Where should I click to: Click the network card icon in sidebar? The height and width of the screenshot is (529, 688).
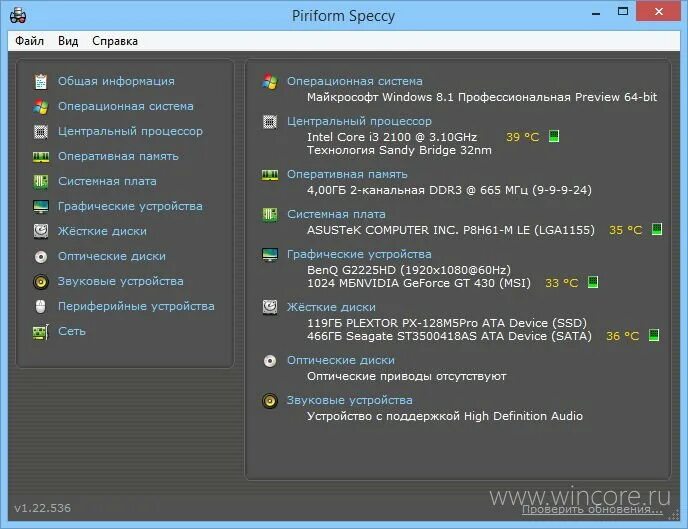41,332
